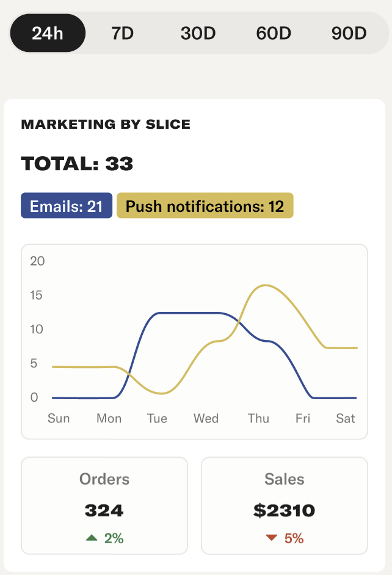Click the Sun label on the x-axis
Screen dimensions: 392x575
[x=59, y=419]
